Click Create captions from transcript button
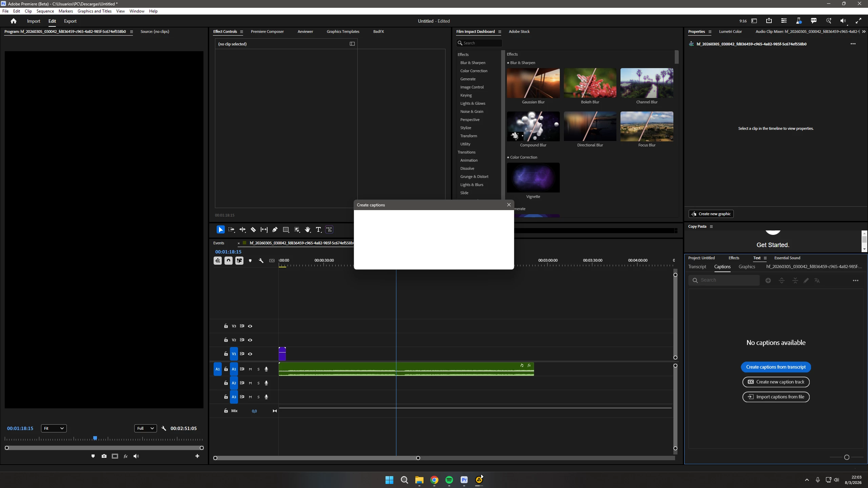The height and width of the screenshot is (488, 868). coord(776,367)
